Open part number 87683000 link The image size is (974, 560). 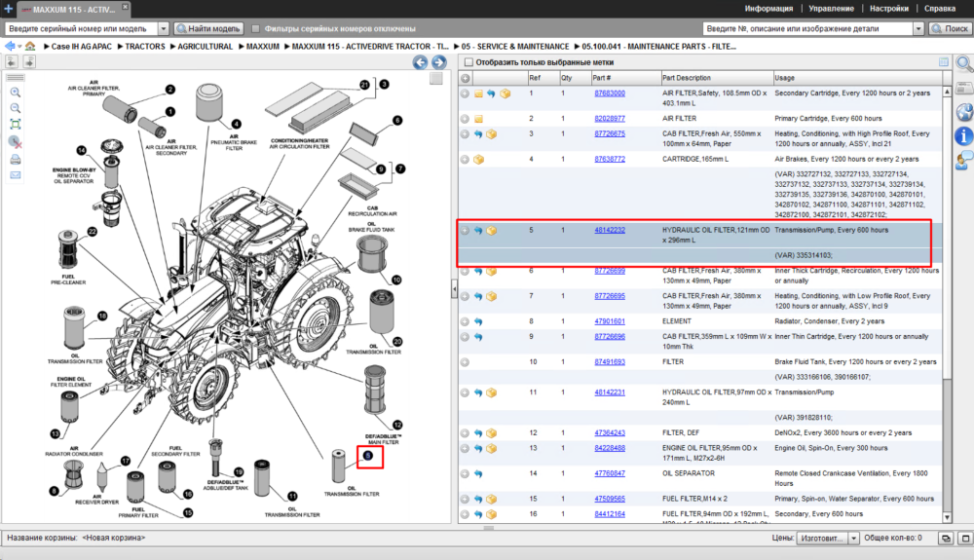click(610, 93)
